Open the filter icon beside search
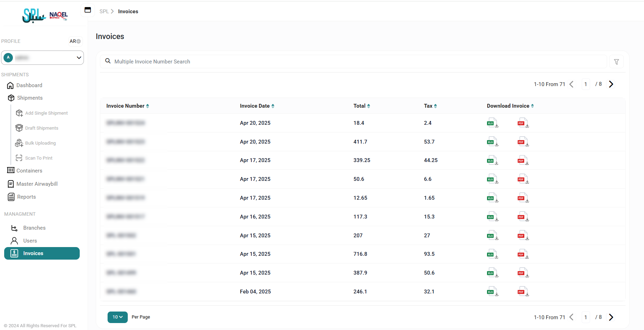Image resolution: width=644 pixels, height=330 pixels. coord(616,62)
